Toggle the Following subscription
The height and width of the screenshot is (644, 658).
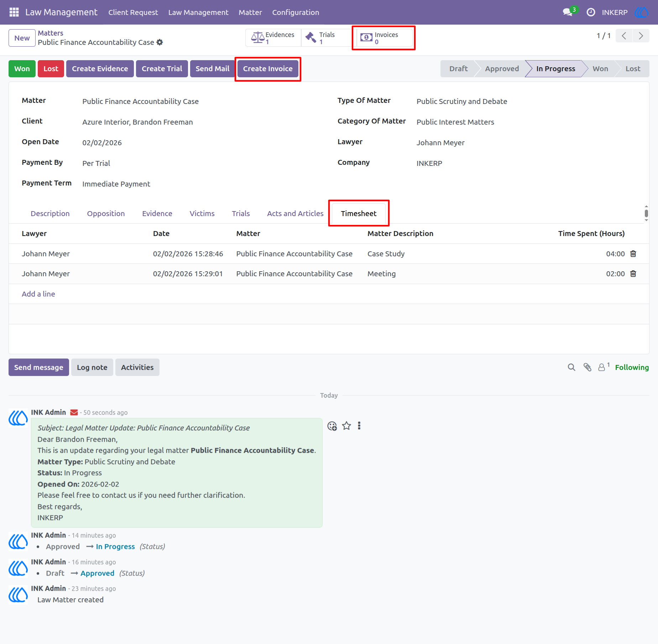pyautogui.click(x=632, y=367)
